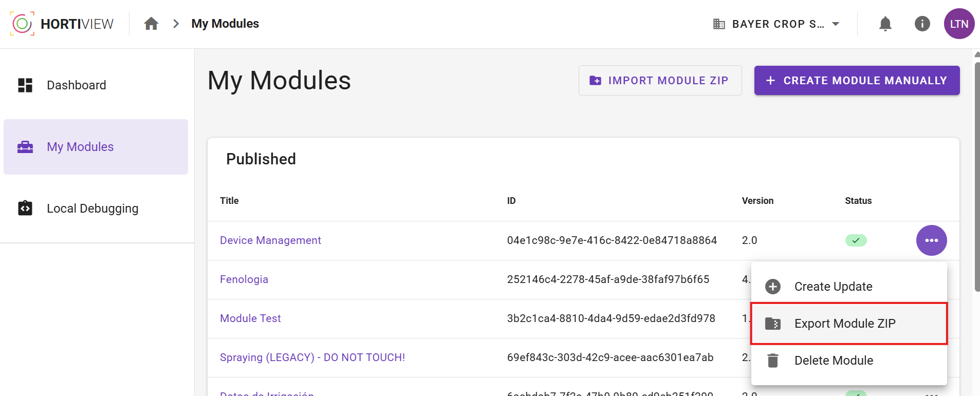Click the HortiView logo icon
Viewport: 980px width, 396px height.
[22, 24]
